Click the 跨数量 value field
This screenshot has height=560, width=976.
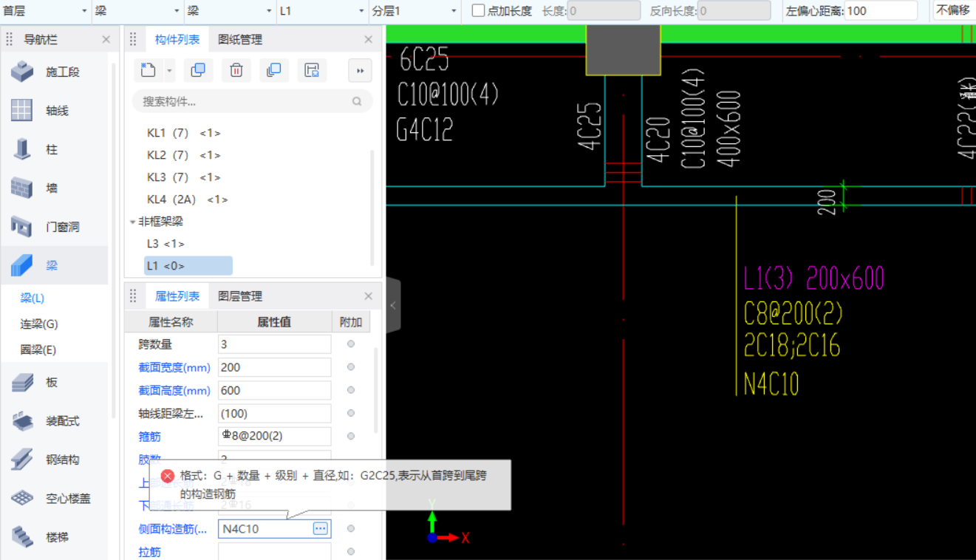click(274, 344)
